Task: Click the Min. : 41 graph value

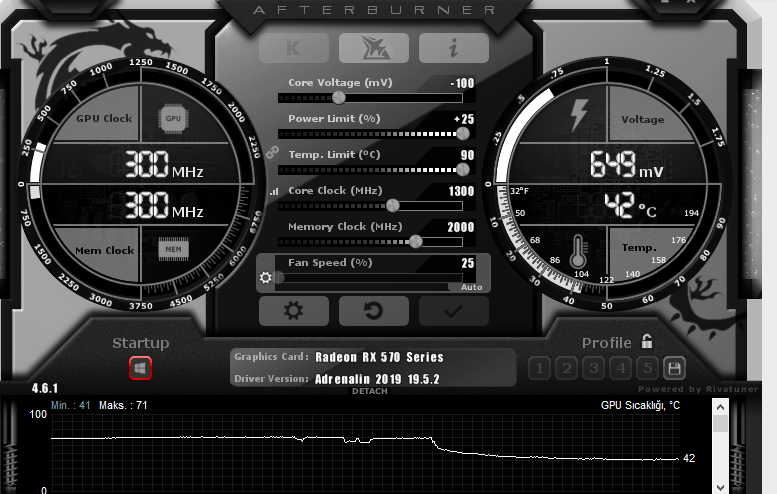Action: point(71,405)
